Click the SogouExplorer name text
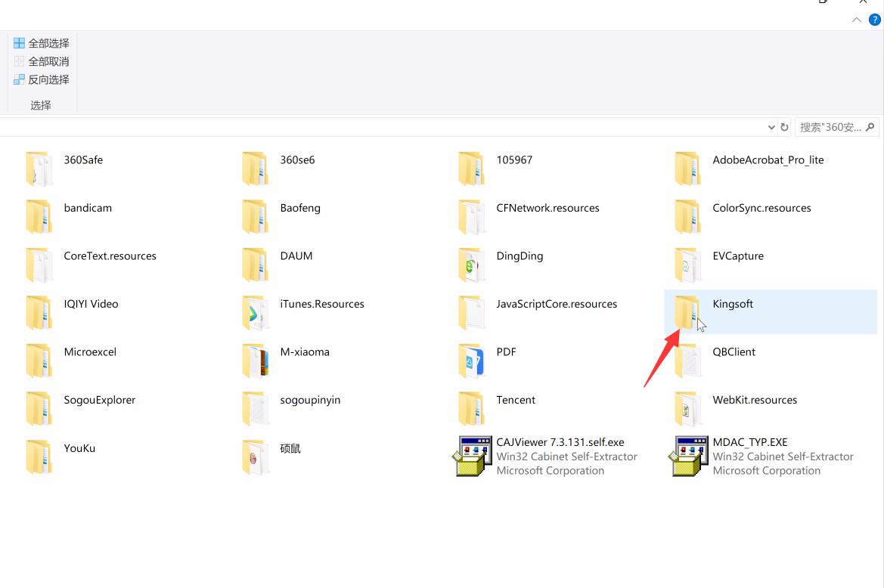Image resolution: width=884 pixels, height=588 pixels. (99, 400)
